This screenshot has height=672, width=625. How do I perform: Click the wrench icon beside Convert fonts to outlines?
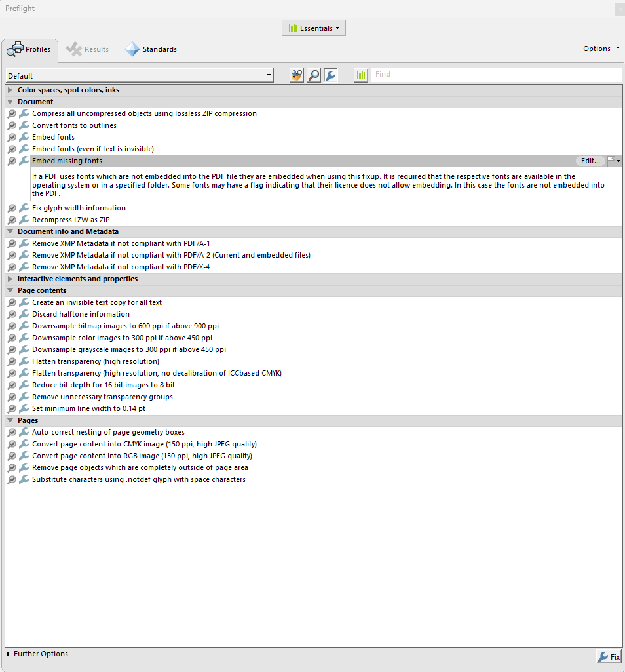tap(24, 125)
